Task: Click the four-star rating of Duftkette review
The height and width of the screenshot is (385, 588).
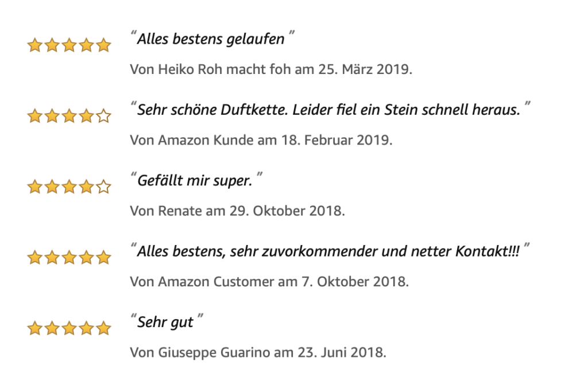Action: tap(69, 116)
